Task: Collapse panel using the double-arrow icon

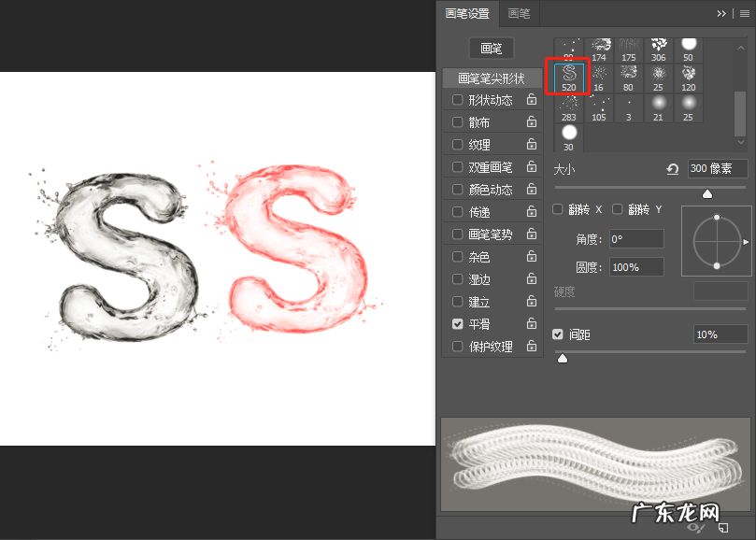Action: [721, 14]
